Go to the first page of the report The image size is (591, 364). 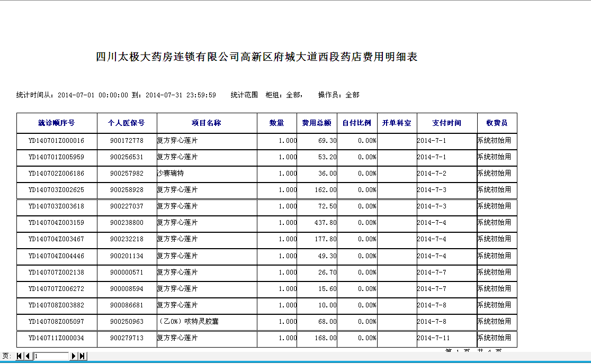19,356
